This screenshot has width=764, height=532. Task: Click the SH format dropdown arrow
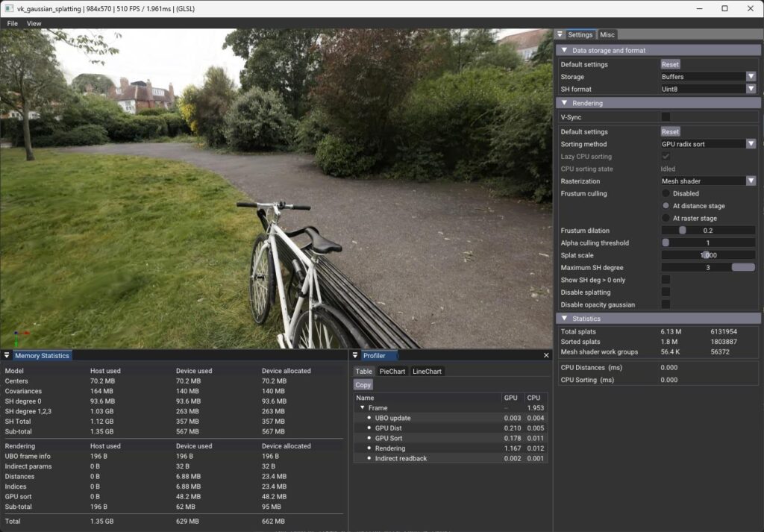pyautogui.click(x=751, y=89)
